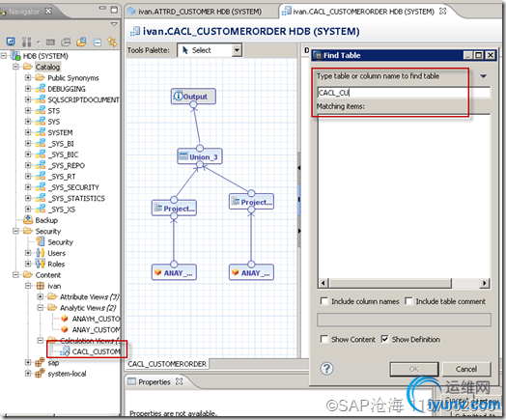Open the Find Table options menu arrow

tap(483, 76)
